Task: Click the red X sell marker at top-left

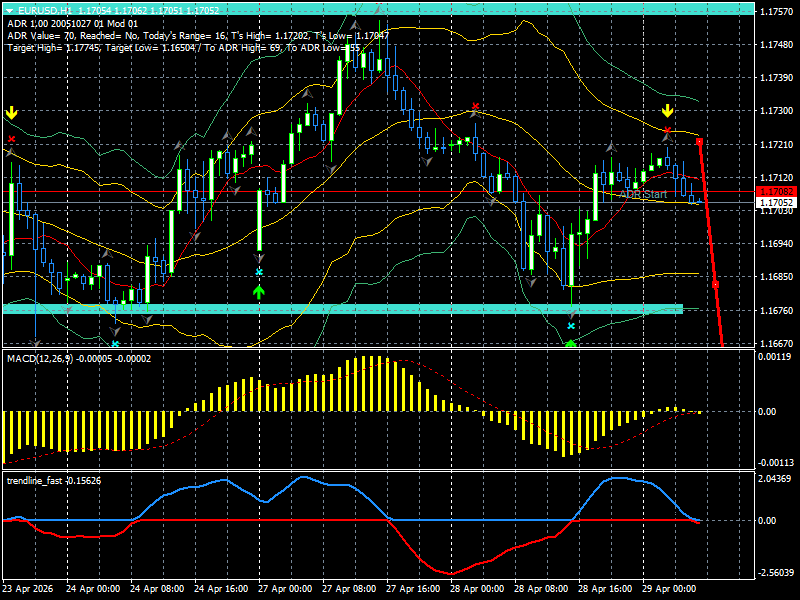Action: [x=10, y=140]
